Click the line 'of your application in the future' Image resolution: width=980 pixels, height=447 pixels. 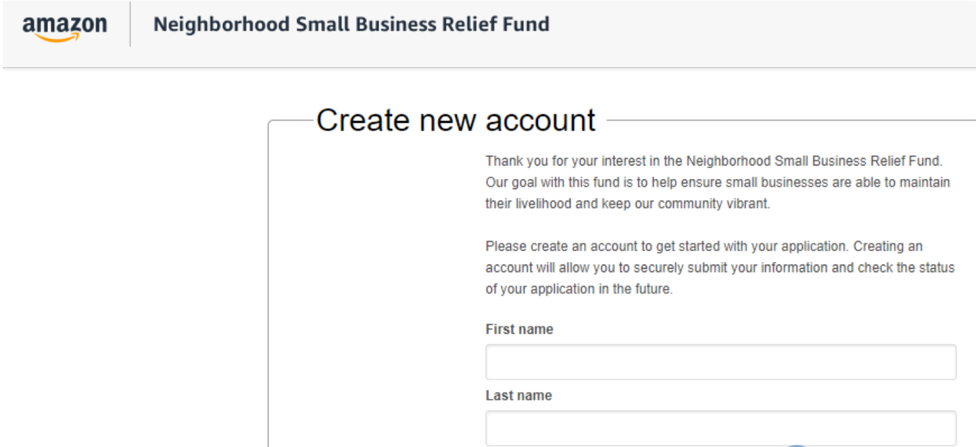[579, 289]
